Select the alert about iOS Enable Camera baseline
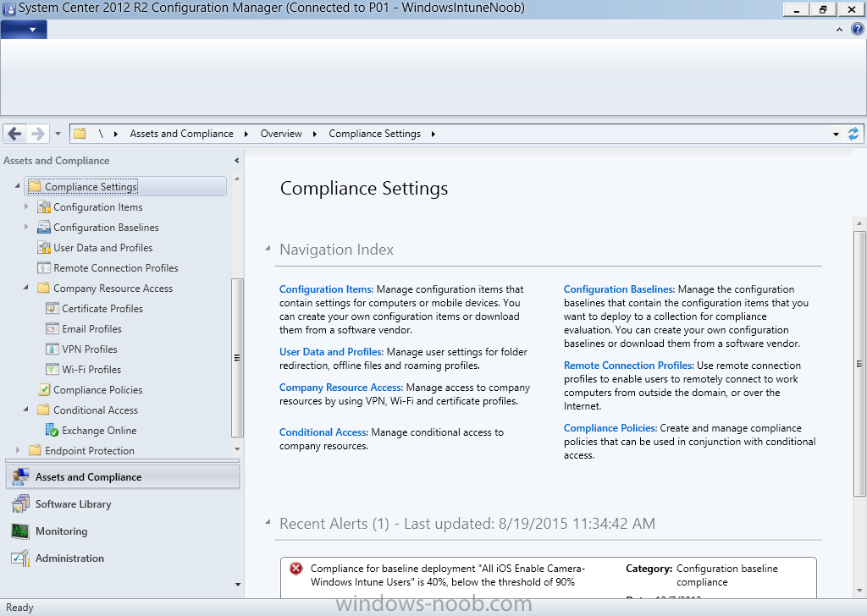Image resolution: width=867 pixels, height=616 pixels. [548, 577]
